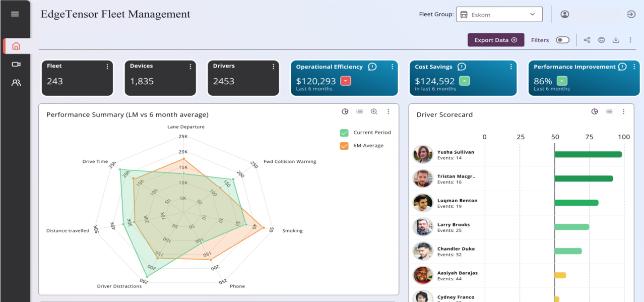
Task: Open the drivers group page in sidebar
Action: pyautogui.click(x=16, y=83)
